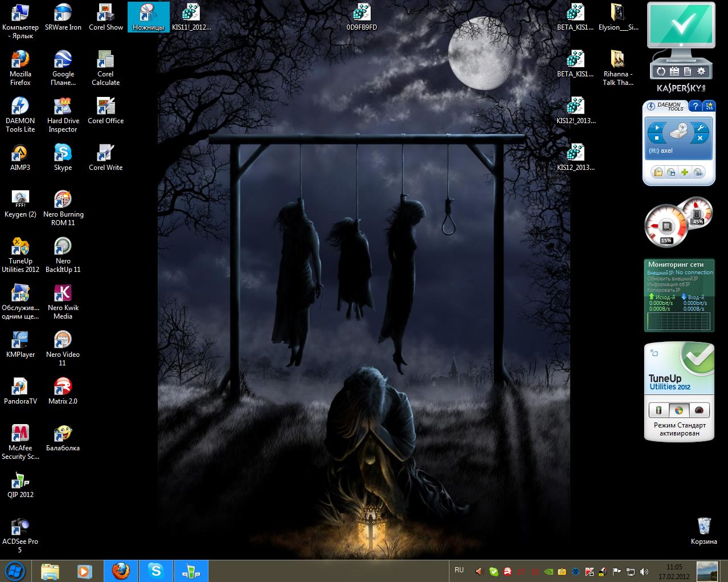
Task: Launch the QIP 2012 desktop icon
Action: [x=21, y=485]
